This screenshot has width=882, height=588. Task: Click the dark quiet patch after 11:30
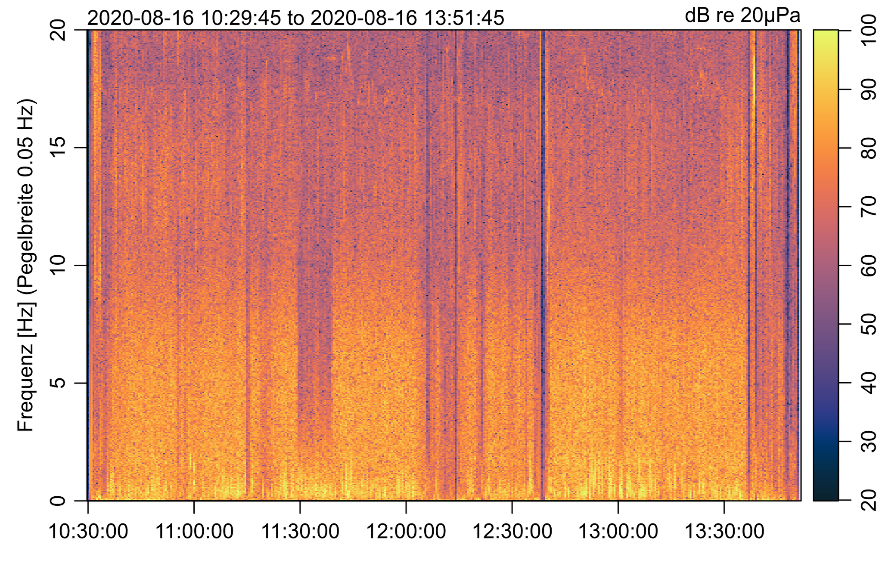[315, 336]
